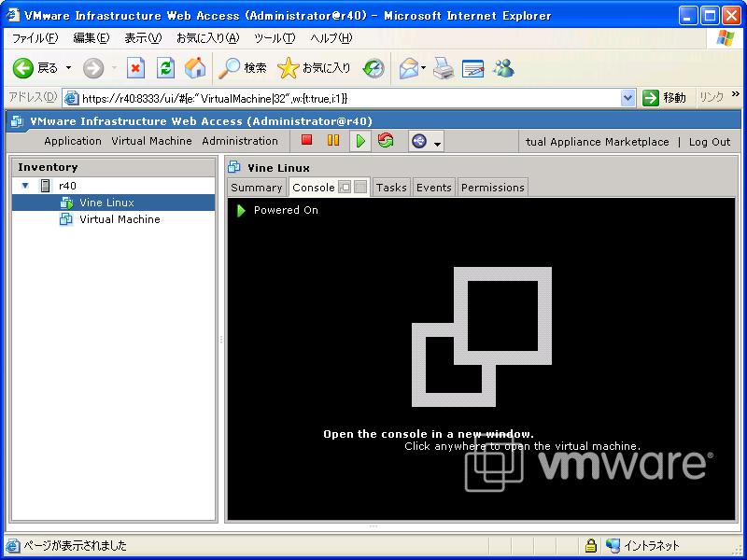Open the 編集(E) menu
The height and width of the screenshot is (560, 747).
[91, 38]
